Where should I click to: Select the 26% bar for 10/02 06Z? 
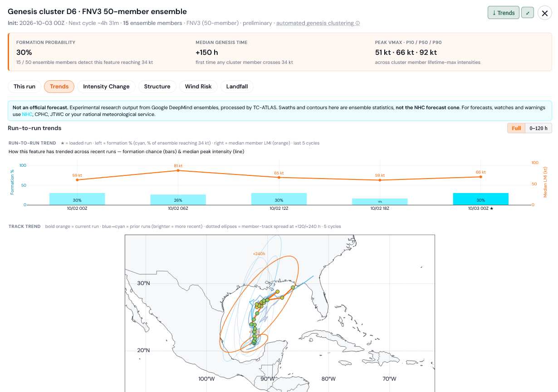tap(178, 200)
